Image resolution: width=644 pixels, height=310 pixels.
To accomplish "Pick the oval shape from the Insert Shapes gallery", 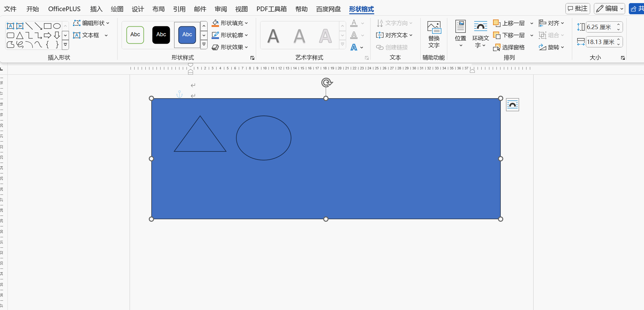I will (57, 26).
